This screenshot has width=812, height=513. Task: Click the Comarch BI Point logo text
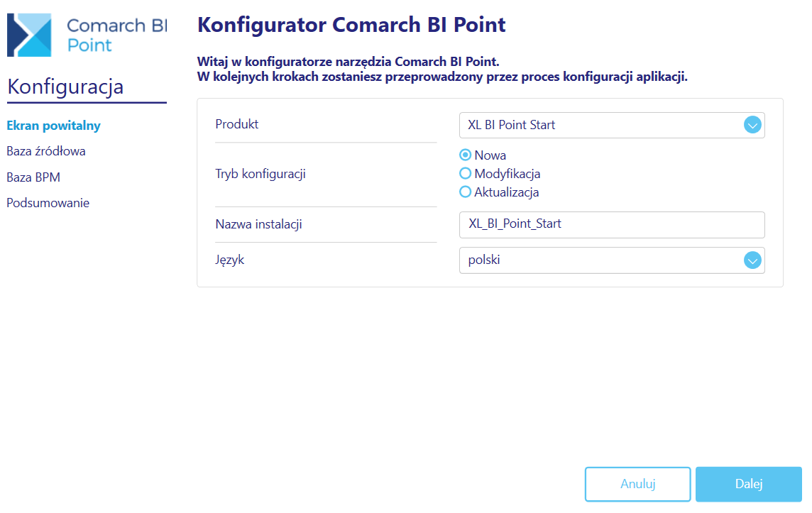pyautogui.click(x=117, y=35)
